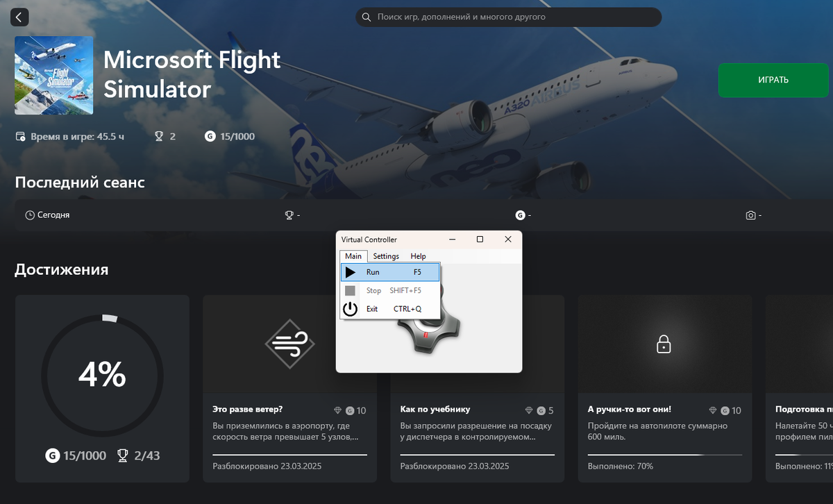Click the grayed Stop square icon
Screen dimensions: 833x504
pos(351,291)
